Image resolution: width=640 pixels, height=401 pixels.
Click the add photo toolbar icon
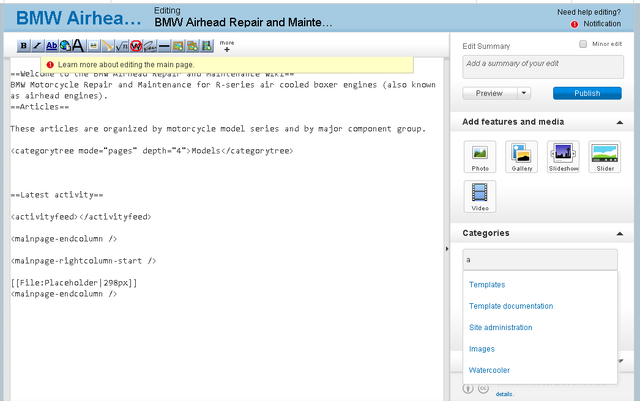(x=178, y=46)
